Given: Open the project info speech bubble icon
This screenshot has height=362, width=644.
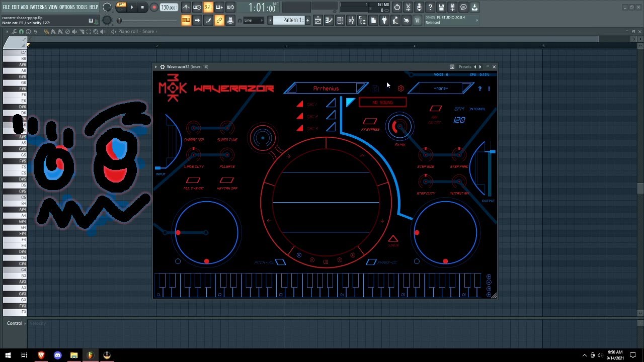Looking at the screenshot, I should pyautogui.click(x=463, y=8).
